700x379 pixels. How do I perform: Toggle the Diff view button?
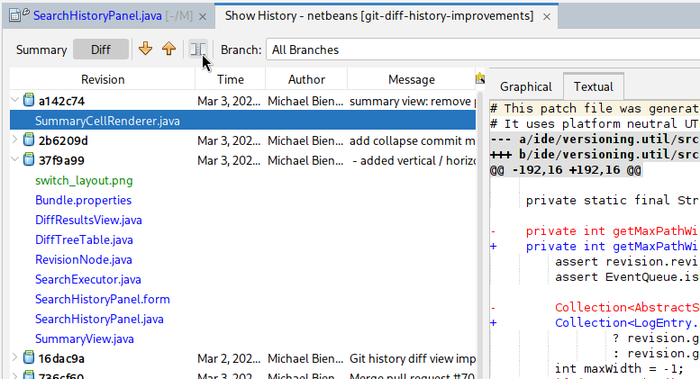coord(101,50)
